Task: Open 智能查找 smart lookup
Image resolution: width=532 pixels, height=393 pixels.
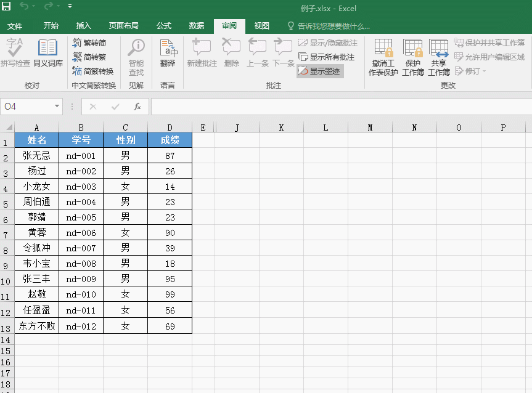Action: coord(136,57)
